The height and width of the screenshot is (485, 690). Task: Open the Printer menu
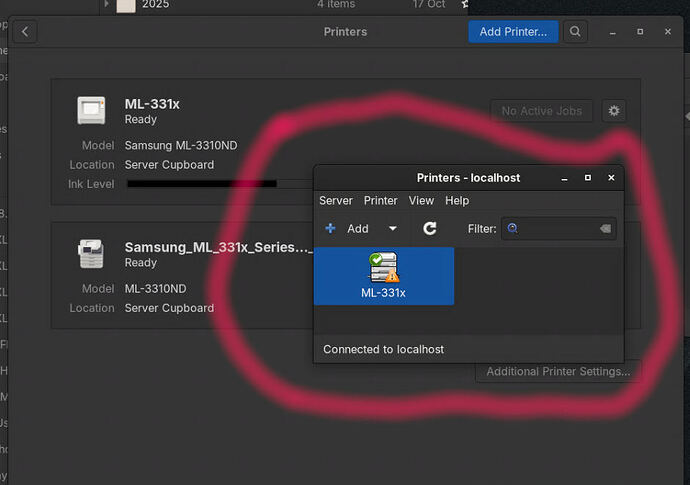click(380, 201)
